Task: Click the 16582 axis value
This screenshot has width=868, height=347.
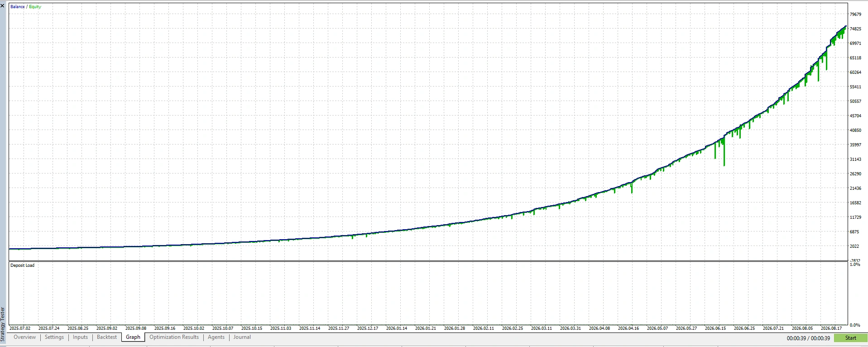Action: (x=855, y=203)
